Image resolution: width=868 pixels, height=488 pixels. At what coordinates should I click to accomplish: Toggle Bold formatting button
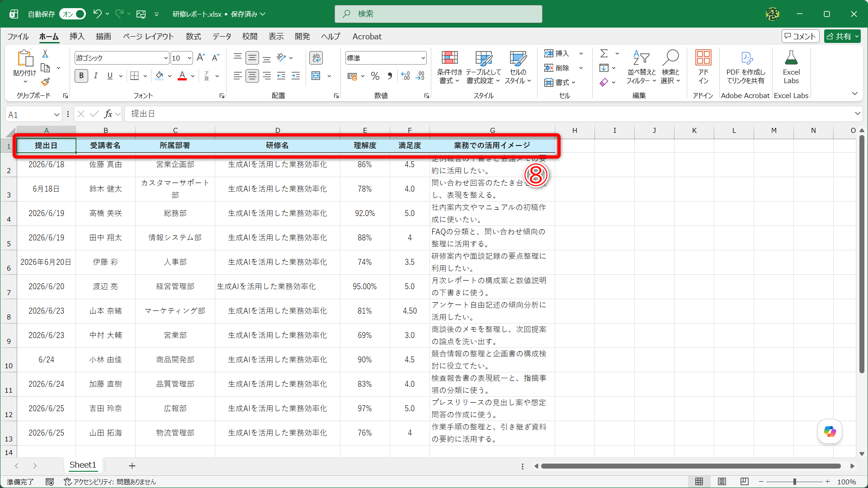pos(81,76)
